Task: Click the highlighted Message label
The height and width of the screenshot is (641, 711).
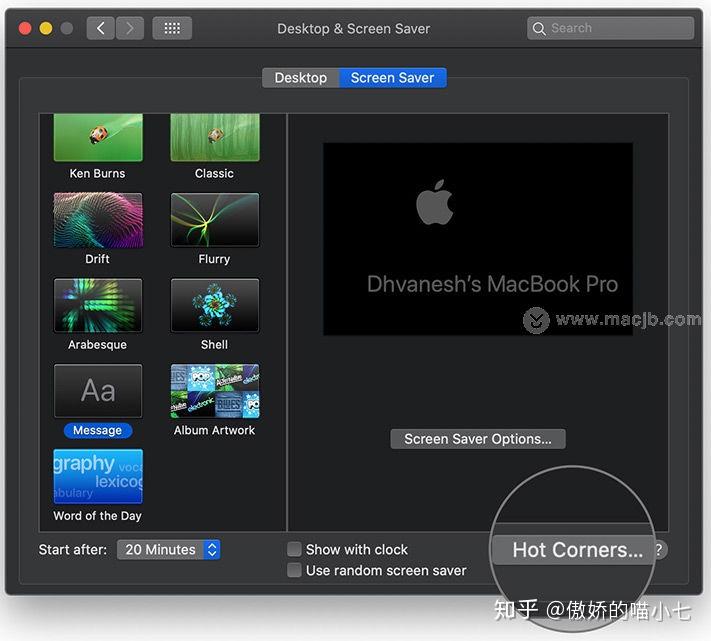Action: [98, 430]
